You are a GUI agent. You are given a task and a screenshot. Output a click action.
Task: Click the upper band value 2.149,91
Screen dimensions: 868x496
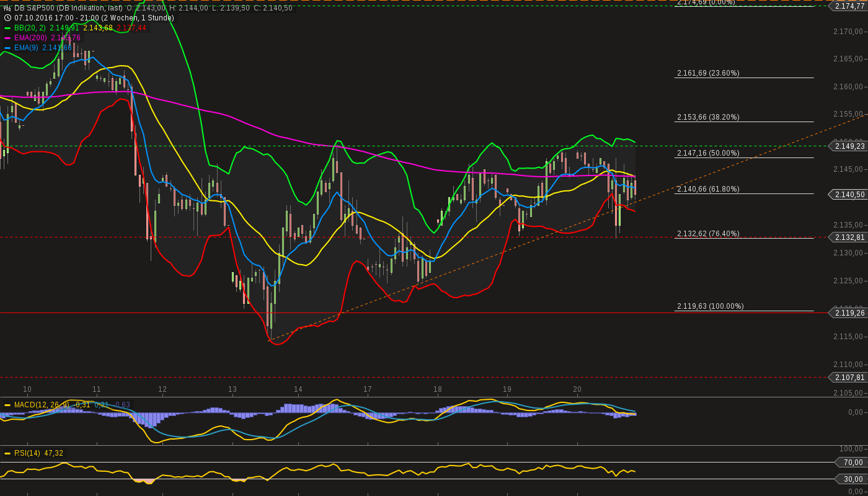click(64, 28)
